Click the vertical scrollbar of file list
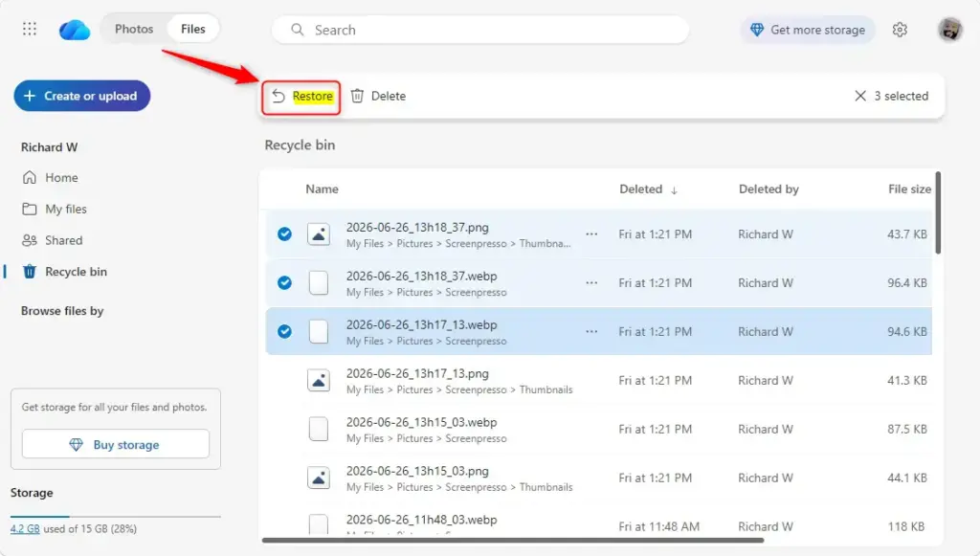Screen dimensions: 980x556 point(938,212)
